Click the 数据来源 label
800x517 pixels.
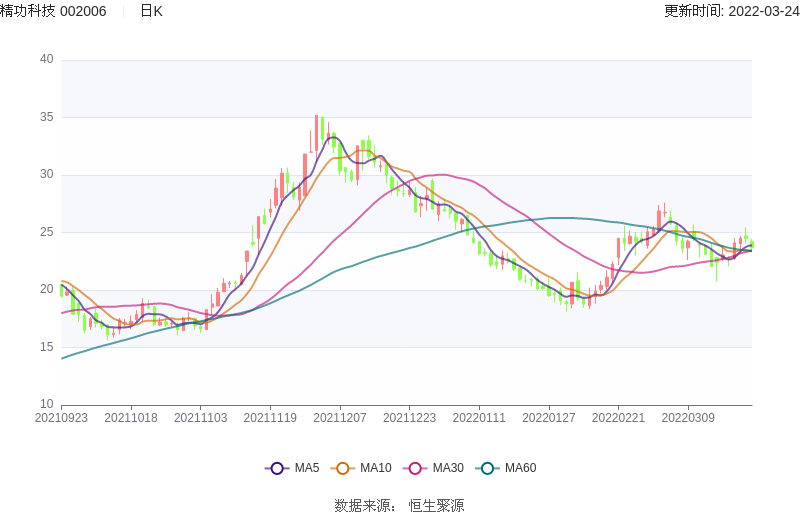pos(365,505)
